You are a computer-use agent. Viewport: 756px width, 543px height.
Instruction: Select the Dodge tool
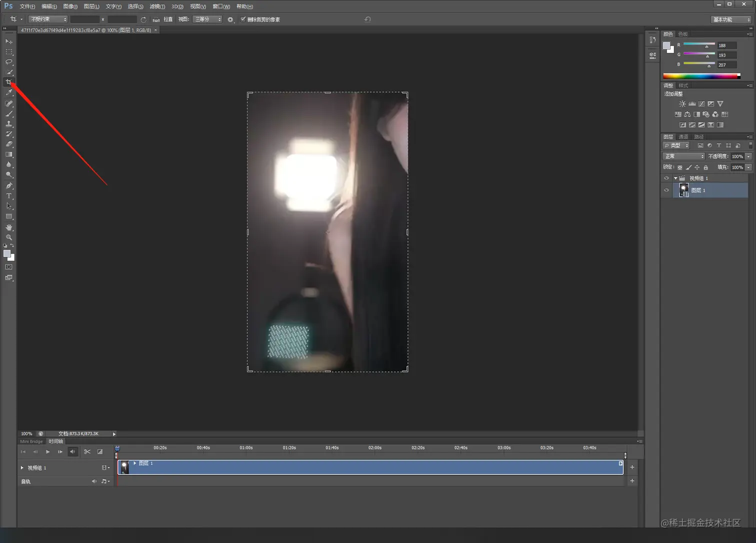(9, 175)
